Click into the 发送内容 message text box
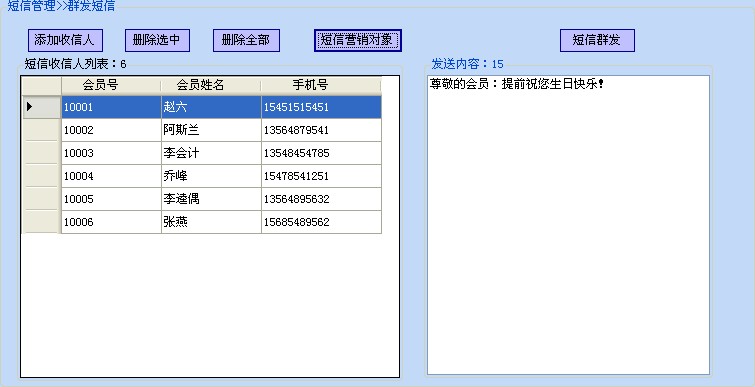755x387 pixels. click(568, 225)
